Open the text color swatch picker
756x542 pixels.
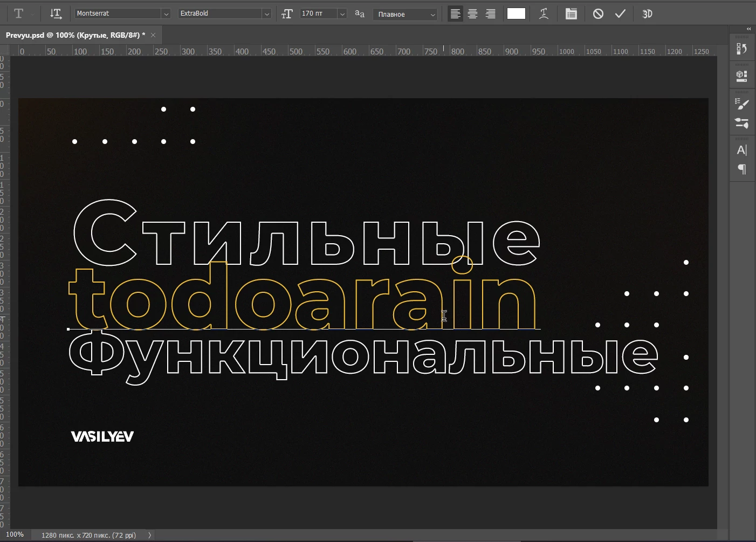[516, 13]
